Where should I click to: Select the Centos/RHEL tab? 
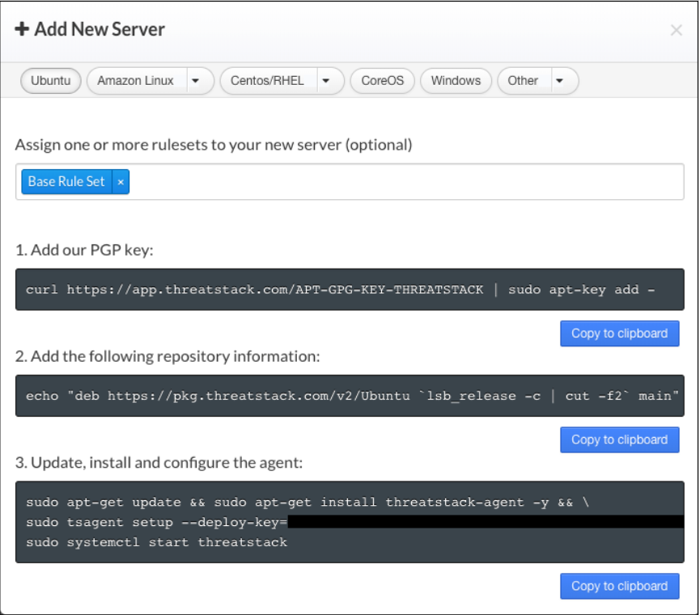click(x=269, y=81)
